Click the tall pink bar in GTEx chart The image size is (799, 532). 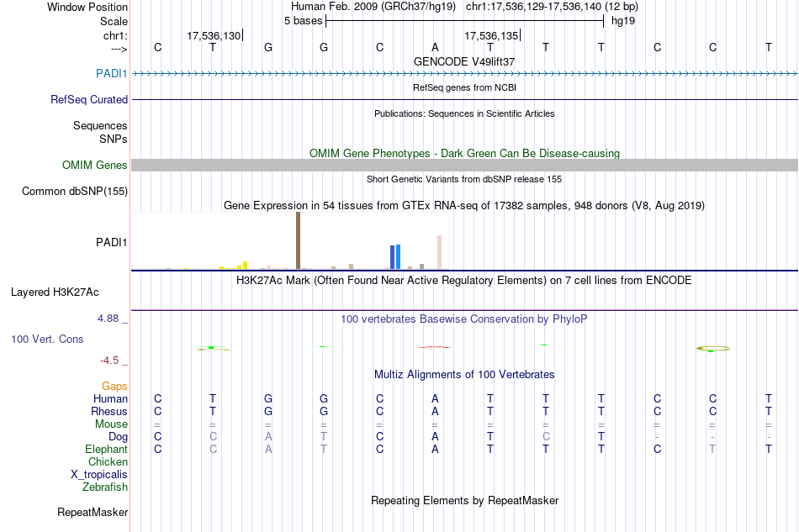click(439, 252)
